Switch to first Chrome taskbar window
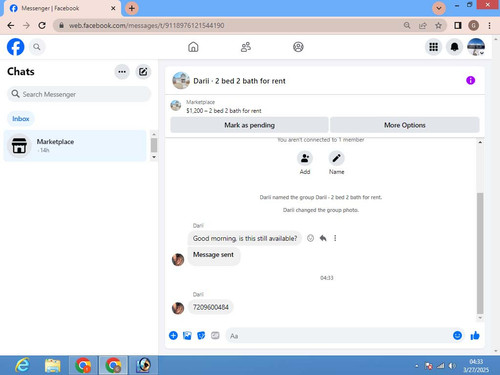The width and height of the screenshot is (500, 375). pyautogui.click(x=83, y=365)
